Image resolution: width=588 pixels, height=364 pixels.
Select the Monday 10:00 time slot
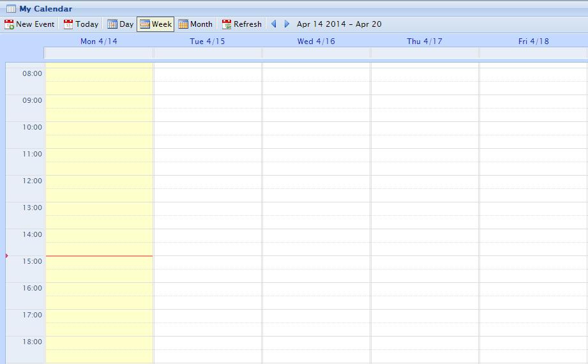(99, 128)
